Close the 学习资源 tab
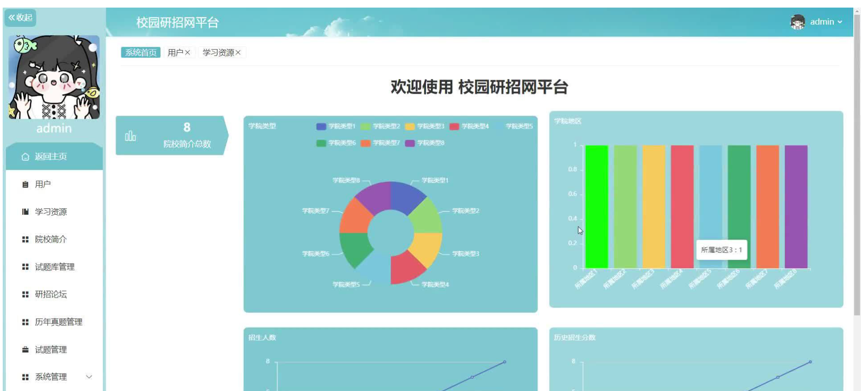868x391 pixels. coord(238,53)
